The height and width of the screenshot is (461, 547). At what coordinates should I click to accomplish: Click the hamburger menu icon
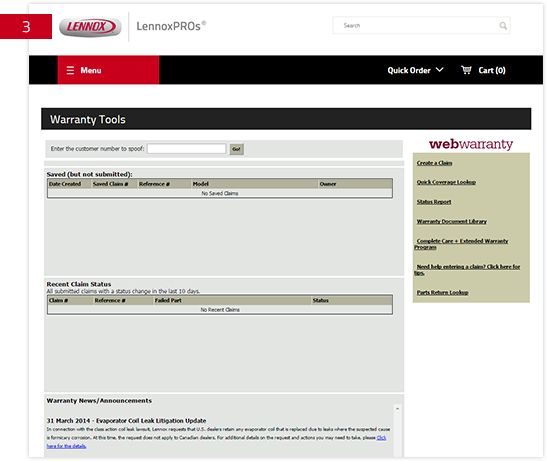[x=70, y=70]
